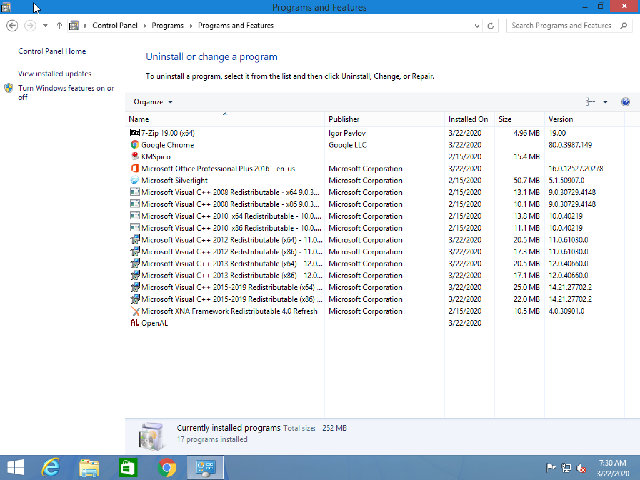This screenshot has width=640, height=480.
Task: Select Visual C++ 2012 Redistributable (x86) icon
Action: (x=135, y=252)
